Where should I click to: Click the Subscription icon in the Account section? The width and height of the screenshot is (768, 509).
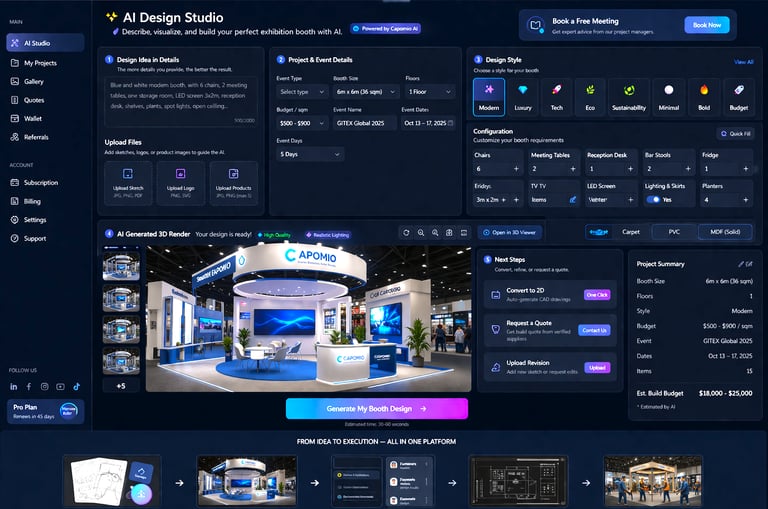click(15, 182)
